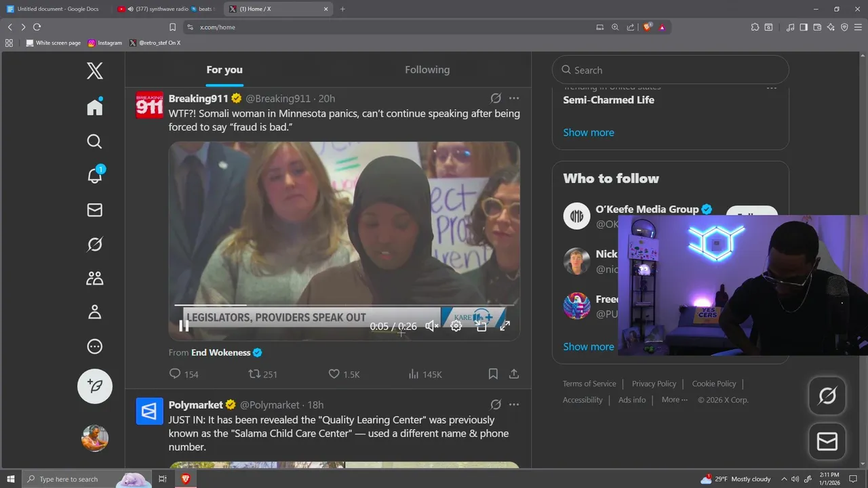
Task: Open Polymarket account name link
Action: tap(196, 405)
